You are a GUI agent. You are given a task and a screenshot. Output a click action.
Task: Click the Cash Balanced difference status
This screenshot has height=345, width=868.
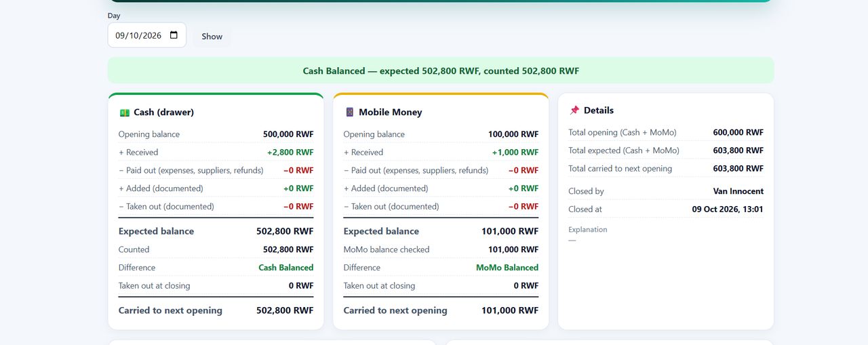tap(286, 268)
